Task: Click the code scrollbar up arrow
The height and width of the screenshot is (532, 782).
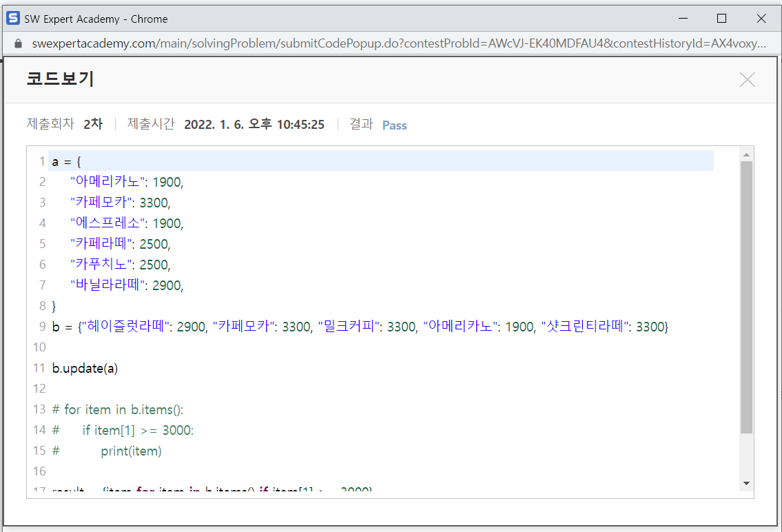Action: click(x=746, y=154)
